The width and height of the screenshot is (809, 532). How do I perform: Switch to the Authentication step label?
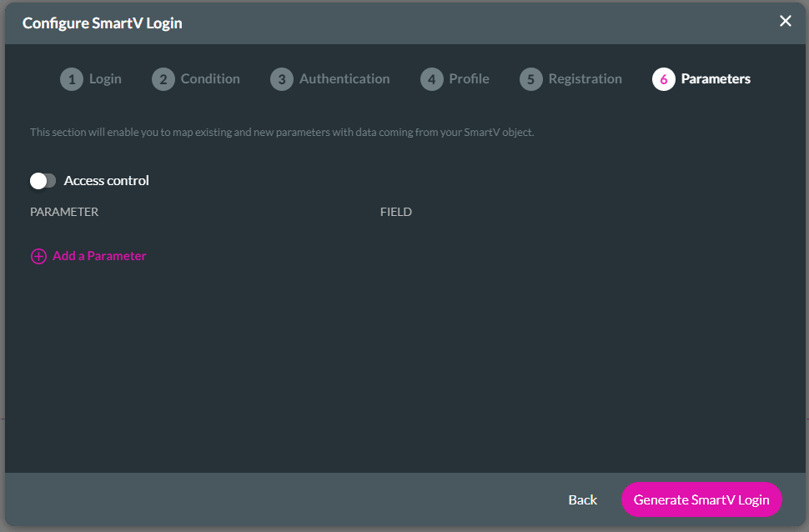(344, 79)
